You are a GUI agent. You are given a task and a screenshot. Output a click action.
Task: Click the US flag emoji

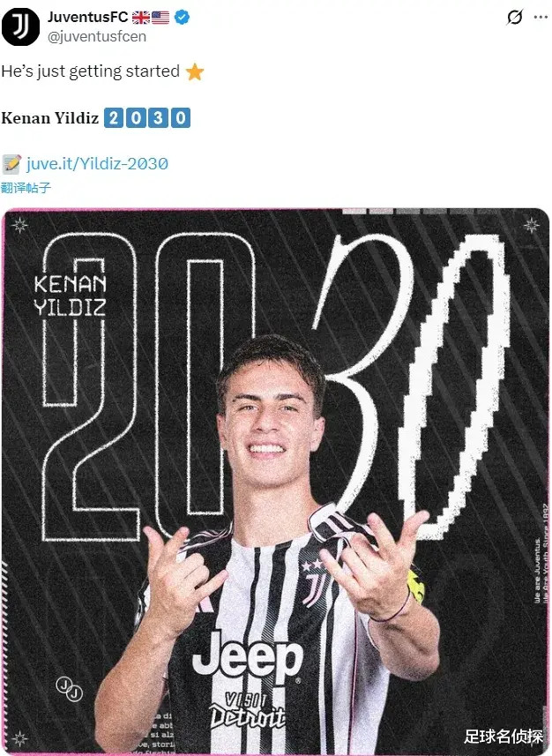click(160, 18)
